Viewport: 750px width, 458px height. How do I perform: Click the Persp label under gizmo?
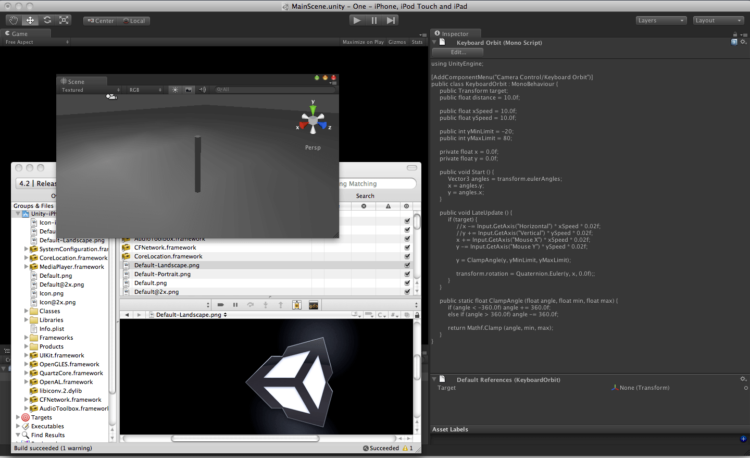coord(313,147)
